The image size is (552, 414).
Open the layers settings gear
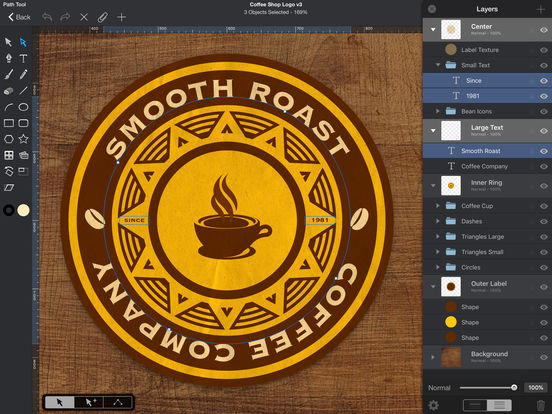[x=433, y=405]
